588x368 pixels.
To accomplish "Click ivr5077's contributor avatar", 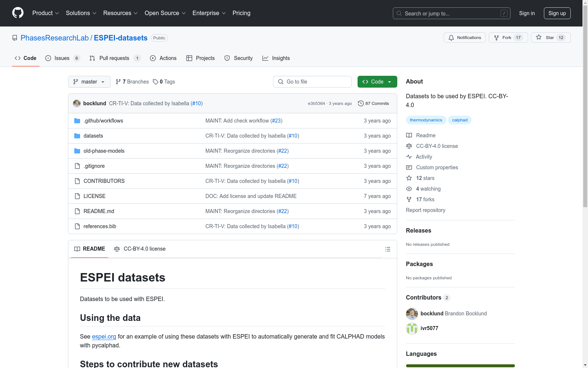I will pyautogui.click(x=412, y=328).
